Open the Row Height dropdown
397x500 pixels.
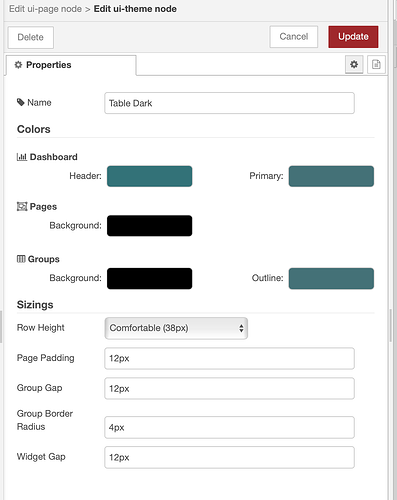176,328
